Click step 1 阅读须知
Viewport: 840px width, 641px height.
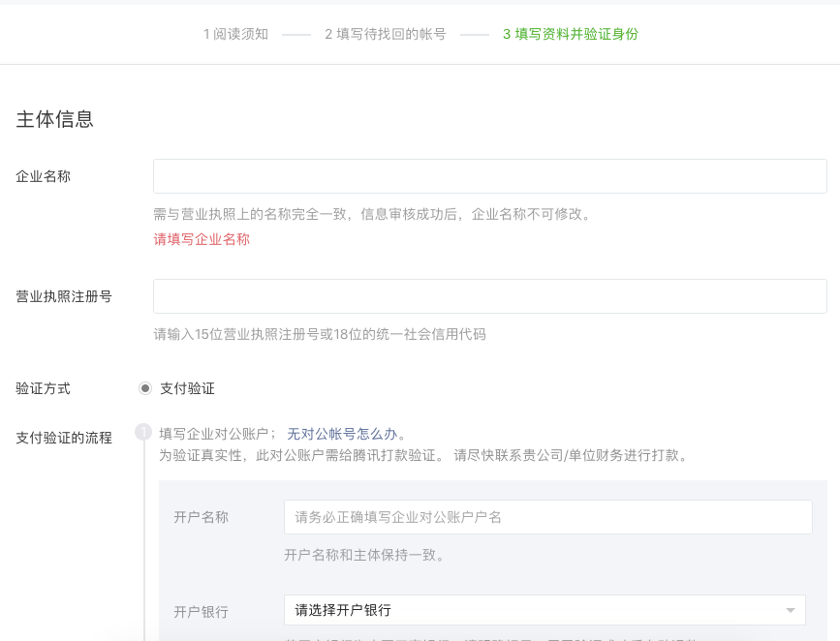click(x=235, y=34)
